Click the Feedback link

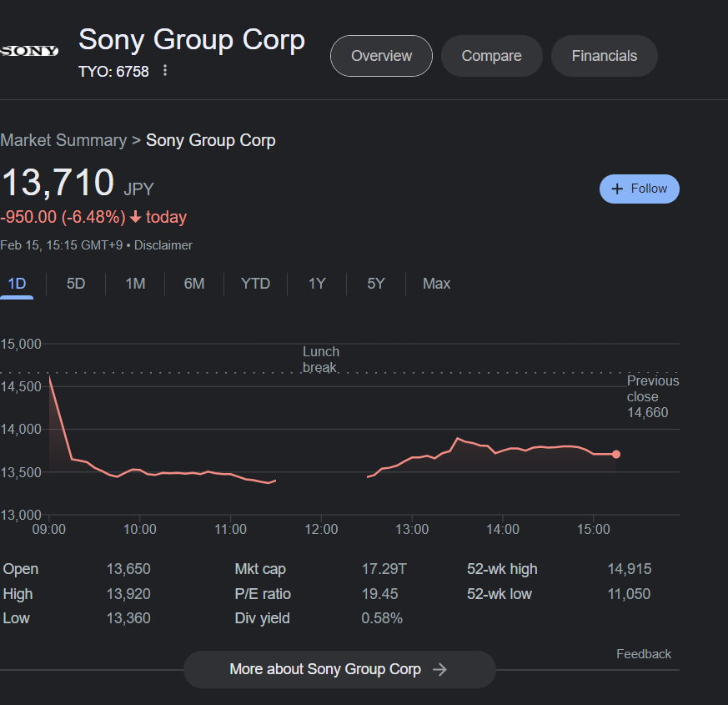[643, 654]
